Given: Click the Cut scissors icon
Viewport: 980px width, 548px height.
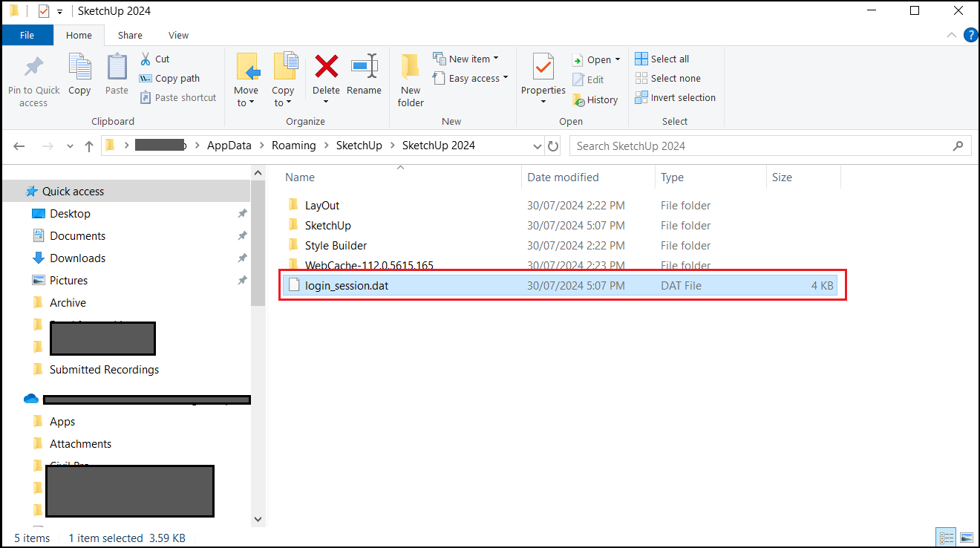Looking at the screenshot, I should [146, 59].
